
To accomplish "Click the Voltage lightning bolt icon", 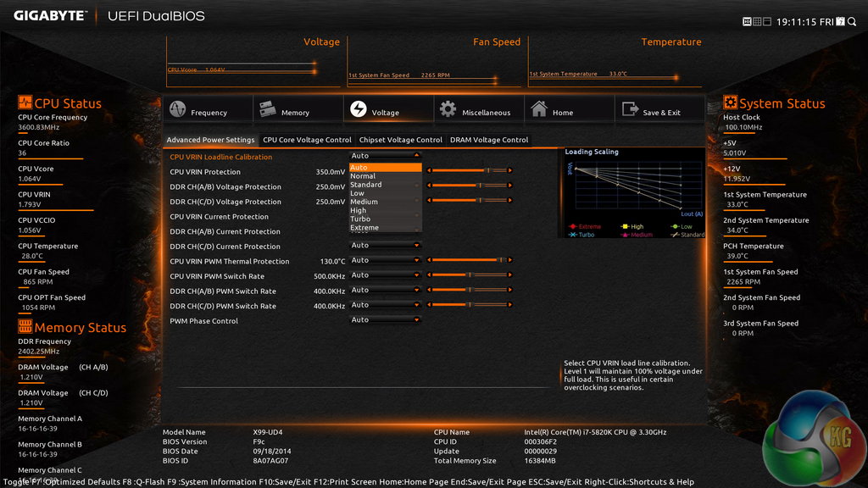I will tap(358, 110).
